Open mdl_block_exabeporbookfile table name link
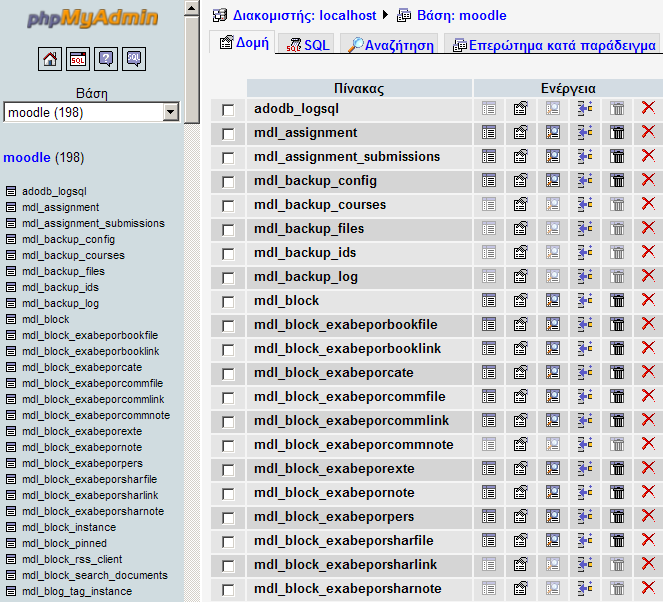663x602 pixels. pyautogui.click(x=346, y=325)
